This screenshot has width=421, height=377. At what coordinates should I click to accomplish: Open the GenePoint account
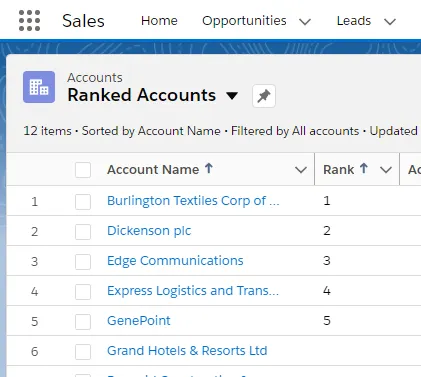139,321
